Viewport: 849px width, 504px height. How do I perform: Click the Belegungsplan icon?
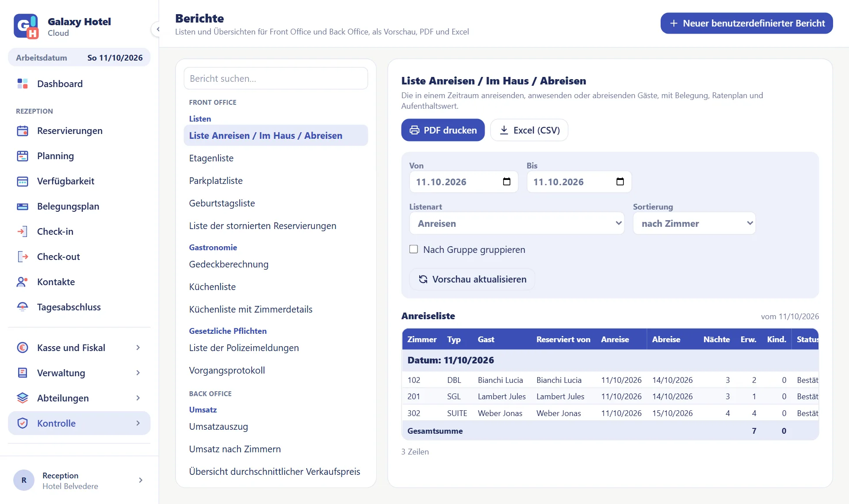click(x=23, y=206)
